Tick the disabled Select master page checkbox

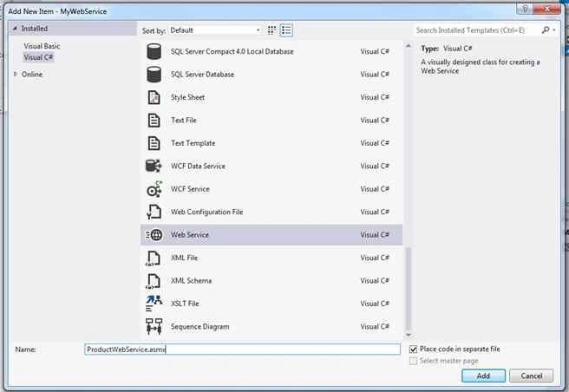(x=413, y=361)
